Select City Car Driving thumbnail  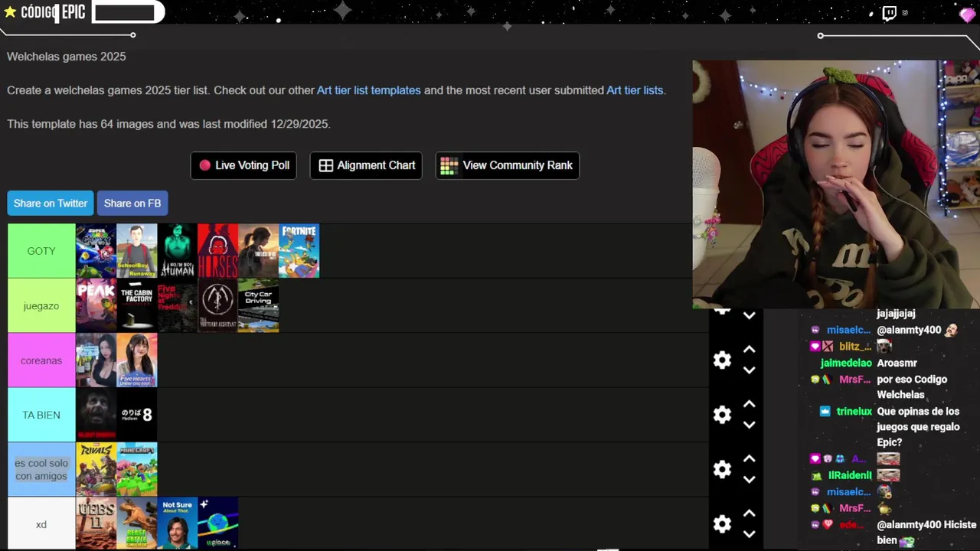(258, 305)
